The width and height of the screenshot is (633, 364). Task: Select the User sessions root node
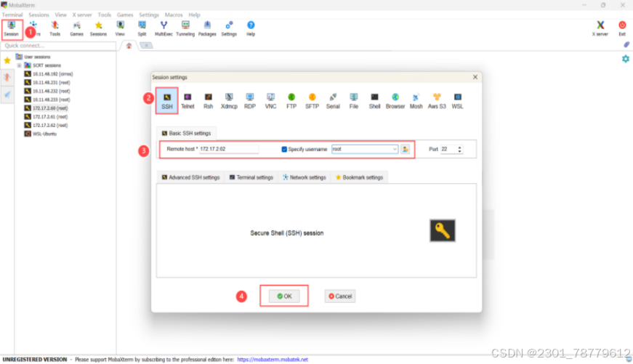[x=33, y=57]
